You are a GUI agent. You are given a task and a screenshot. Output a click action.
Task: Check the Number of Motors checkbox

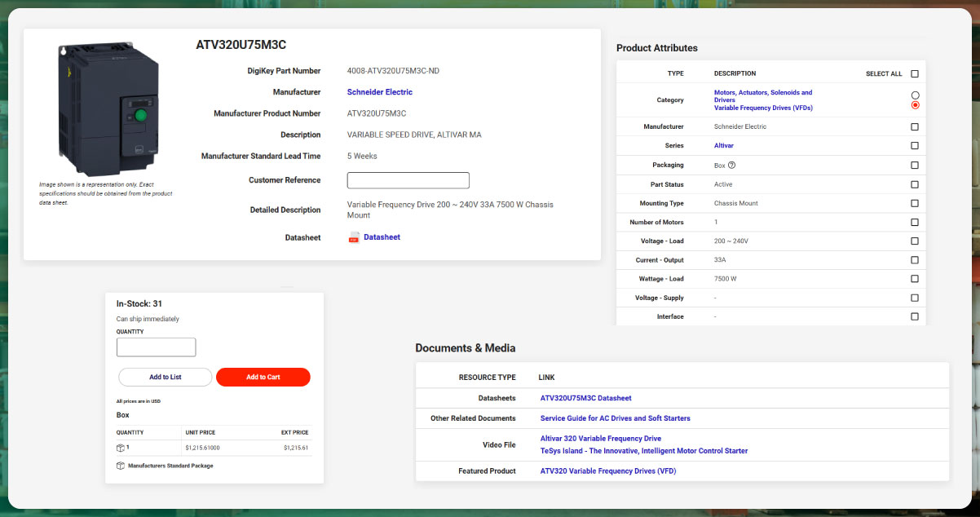[915, 222]
